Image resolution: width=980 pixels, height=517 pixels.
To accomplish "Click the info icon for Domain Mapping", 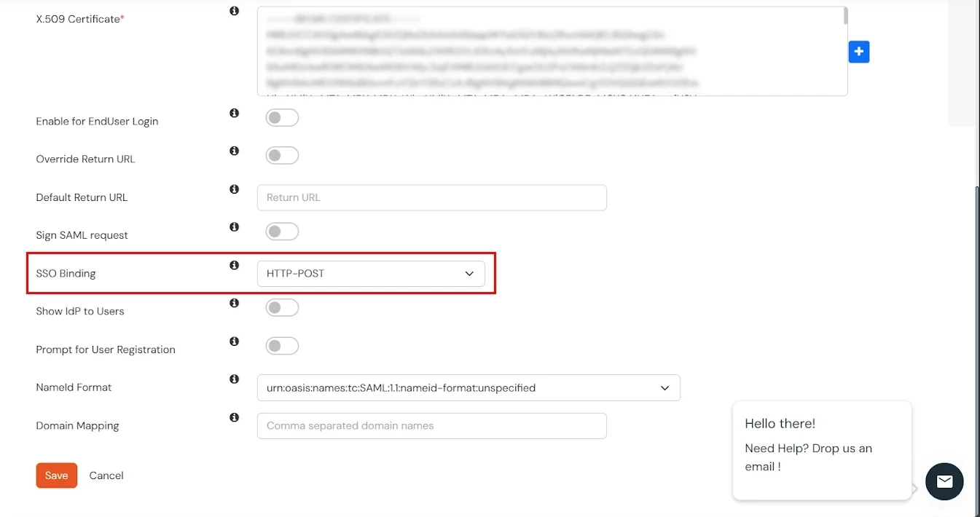I will [234, 417].
